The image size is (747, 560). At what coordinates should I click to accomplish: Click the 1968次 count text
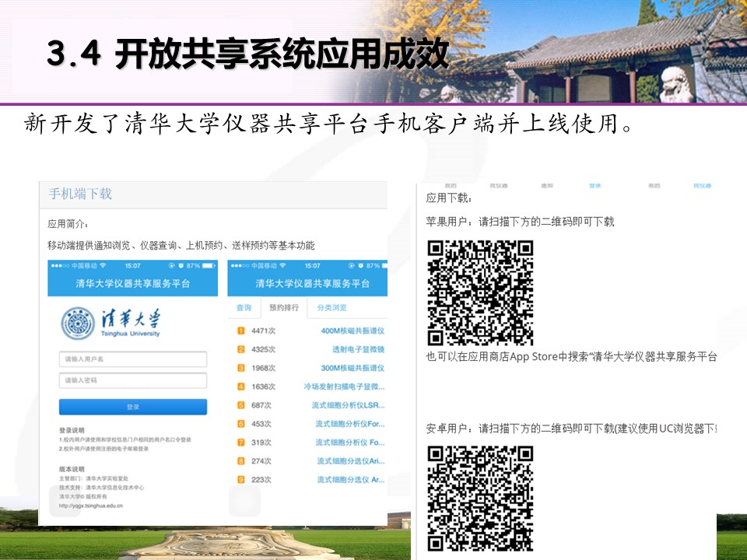pos(264,368)
